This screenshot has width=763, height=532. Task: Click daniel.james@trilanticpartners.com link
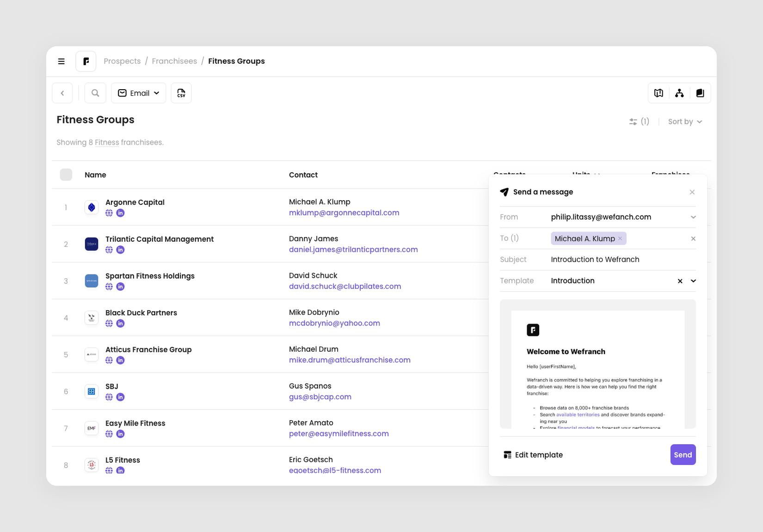(353, 250)
